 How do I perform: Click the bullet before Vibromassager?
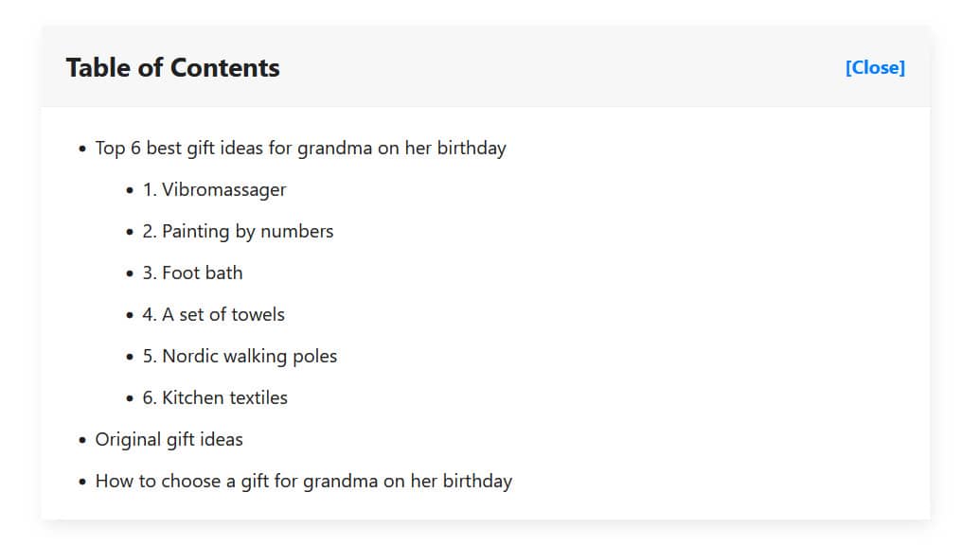[x=131, y=190]
